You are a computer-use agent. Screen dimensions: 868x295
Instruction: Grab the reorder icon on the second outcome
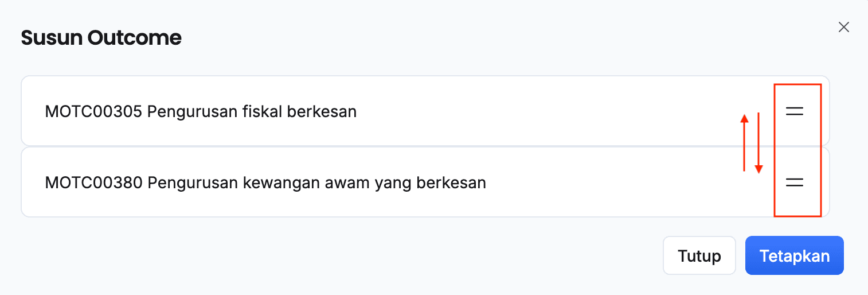click(794, 183)
